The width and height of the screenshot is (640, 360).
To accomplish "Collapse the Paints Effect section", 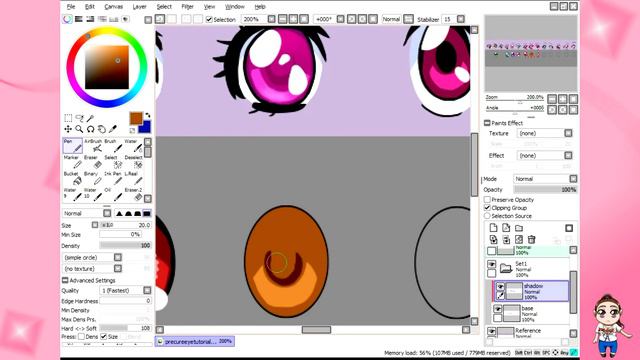I will pos(487,123).
